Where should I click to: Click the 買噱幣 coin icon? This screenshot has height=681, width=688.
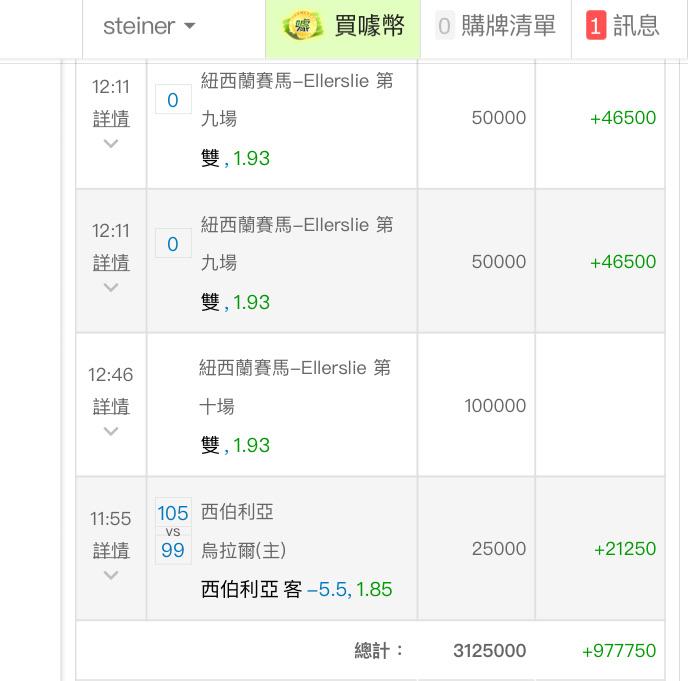(303, 25)
